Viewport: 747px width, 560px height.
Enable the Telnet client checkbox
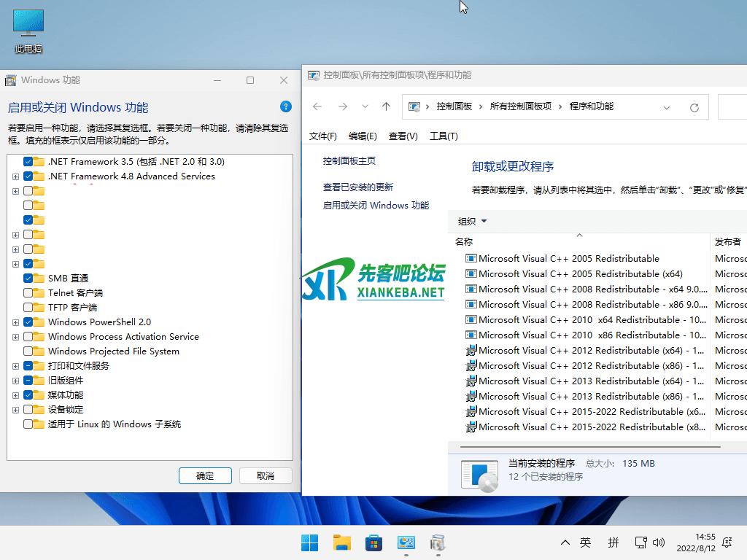point(28,292)
